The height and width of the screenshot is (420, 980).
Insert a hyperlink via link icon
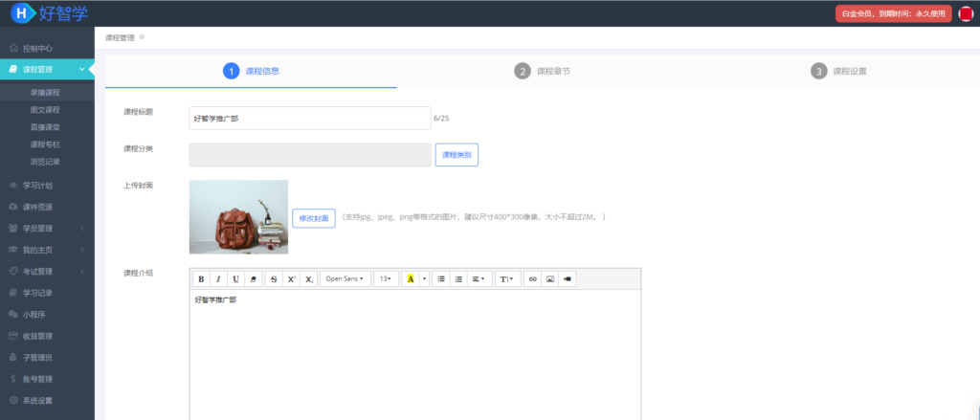(x=532, y=278)
